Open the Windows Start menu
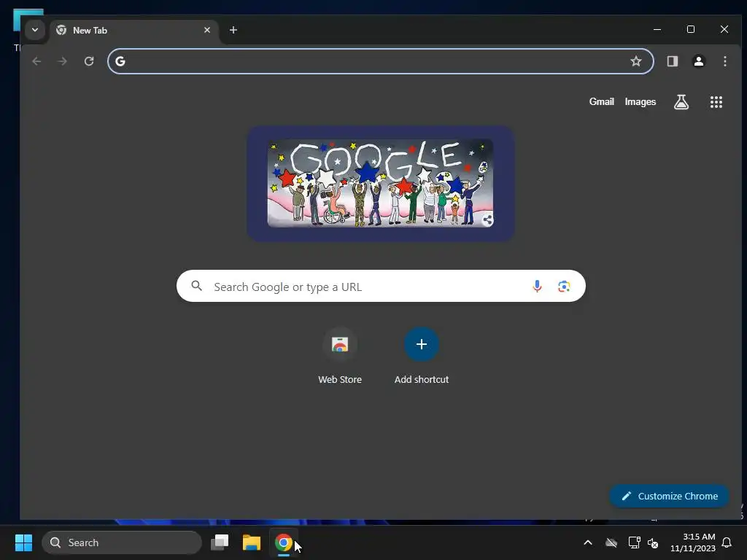 (x=23, y=542)
